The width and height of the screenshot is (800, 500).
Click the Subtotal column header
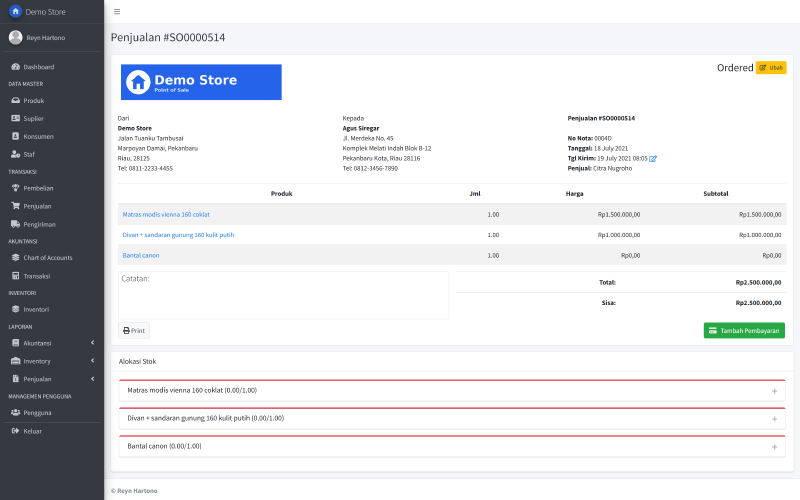coord(716,193)
